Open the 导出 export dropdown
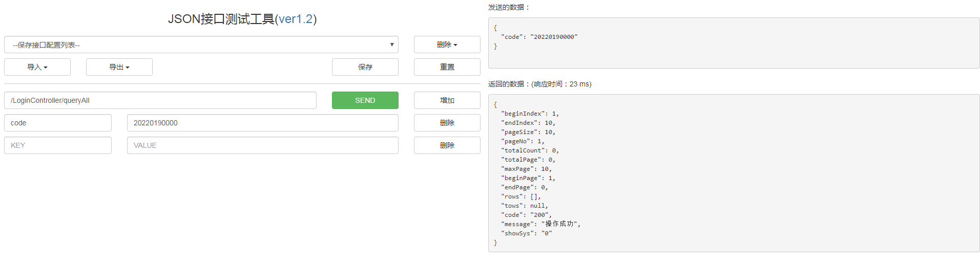 point(119,67)
